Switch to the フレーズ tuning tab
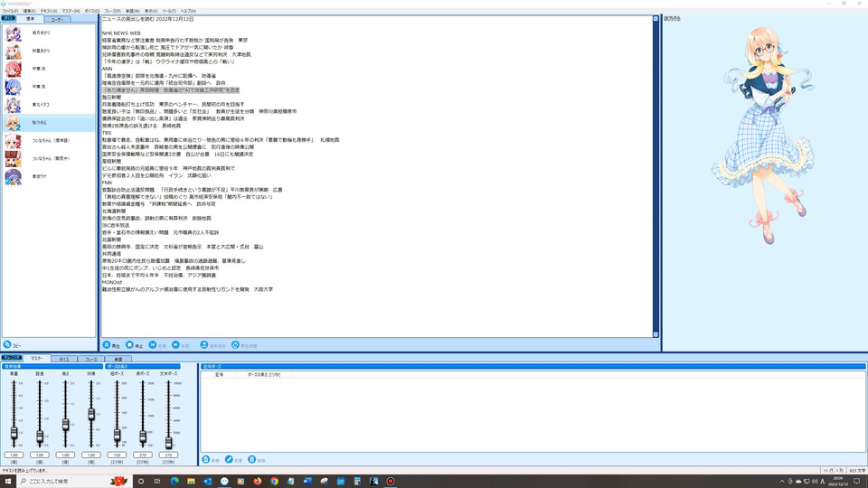 (90, 359)
